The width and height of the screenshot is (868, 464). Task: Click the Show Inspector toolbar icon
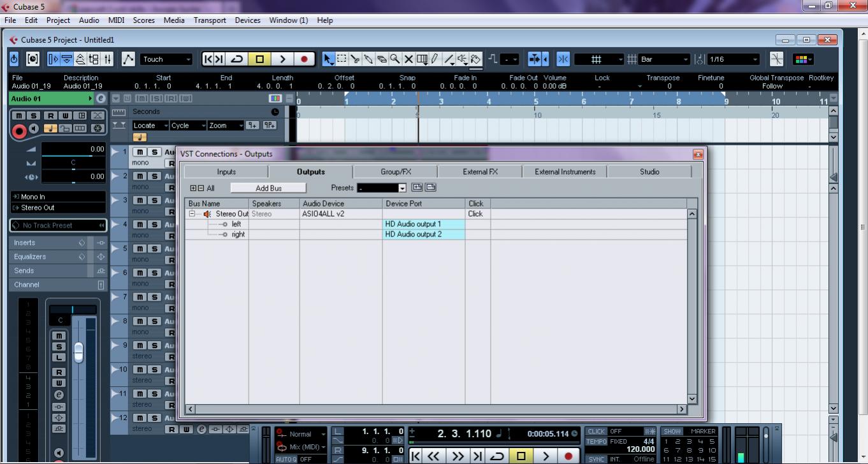point(54,59)
